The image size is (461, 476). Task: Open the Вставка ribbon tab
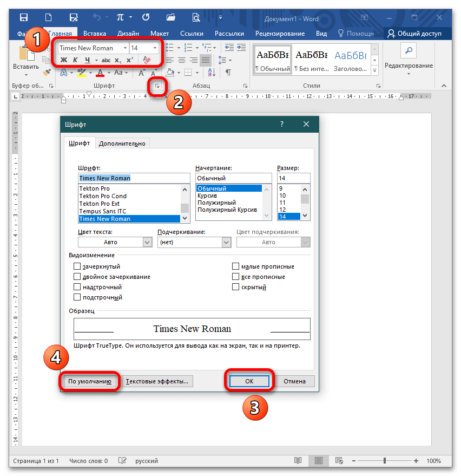(x=95, y=34)
